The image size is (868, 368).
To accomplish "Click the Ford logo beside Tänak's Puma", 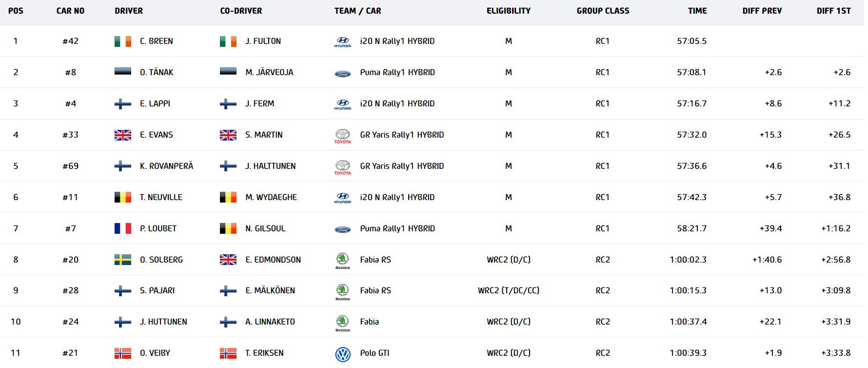I will tap(342, 73).
